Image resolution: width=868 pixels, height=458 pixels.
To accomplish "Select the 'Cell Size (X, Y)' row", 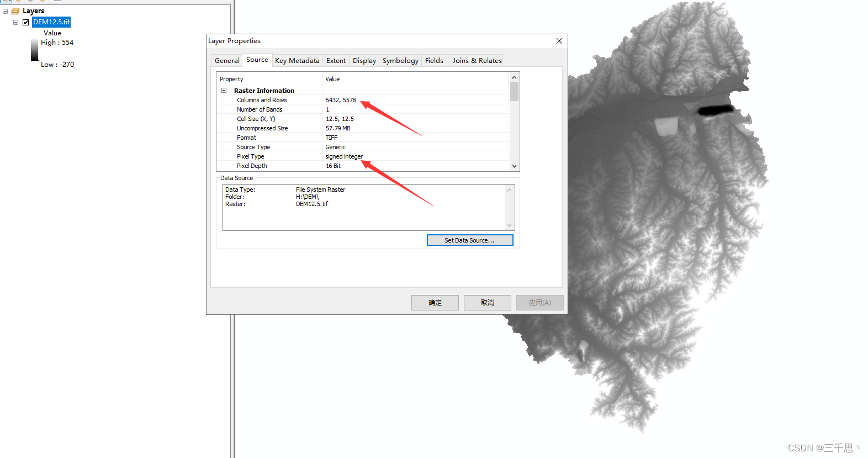I will click(x=362, y=119).
